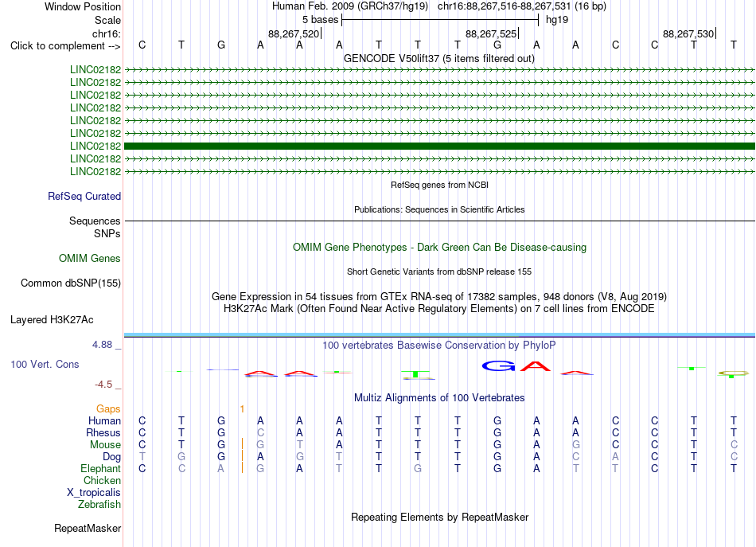
Task: Click the Rhesus alignment row label
Action: pos(103,432)
